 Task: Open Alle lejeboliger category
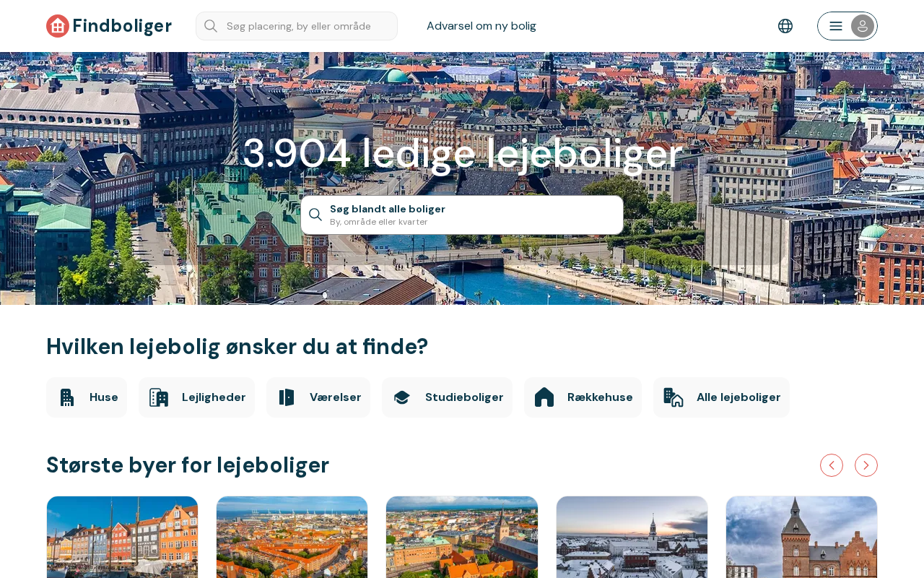point(721,397)
